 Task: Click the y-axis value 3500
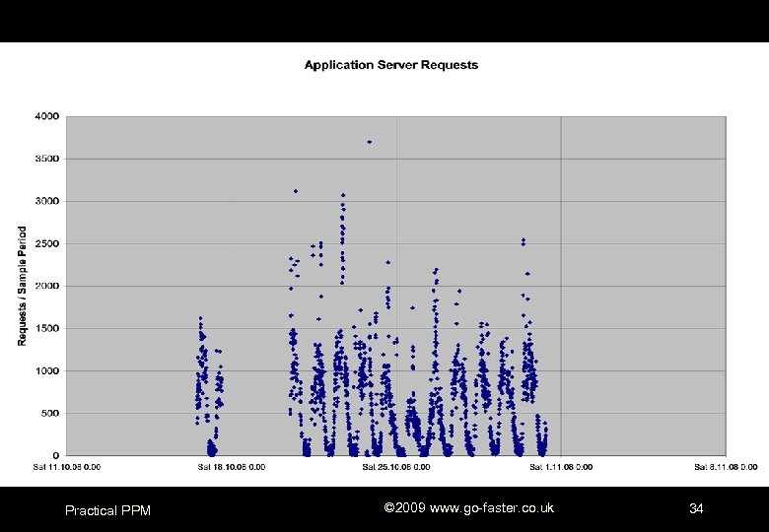click(x=47, y=159)
